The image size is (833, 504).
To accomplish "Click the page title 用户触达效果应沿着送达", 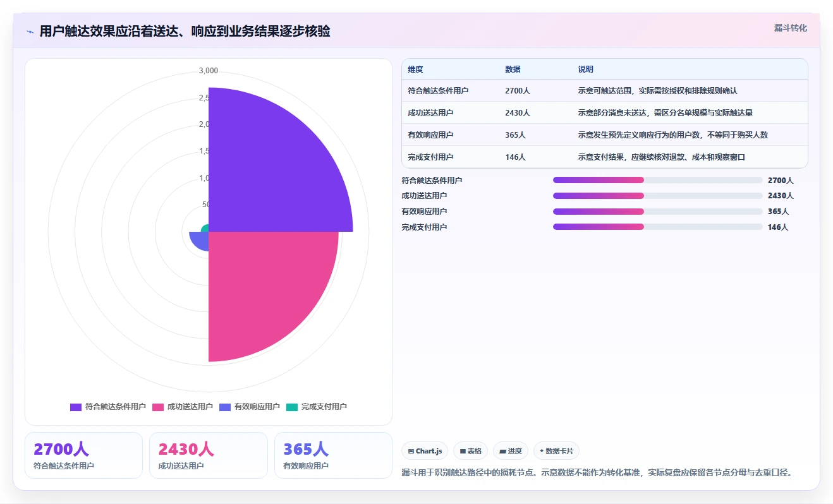I will pyautogui.click(x=185, y=32).
